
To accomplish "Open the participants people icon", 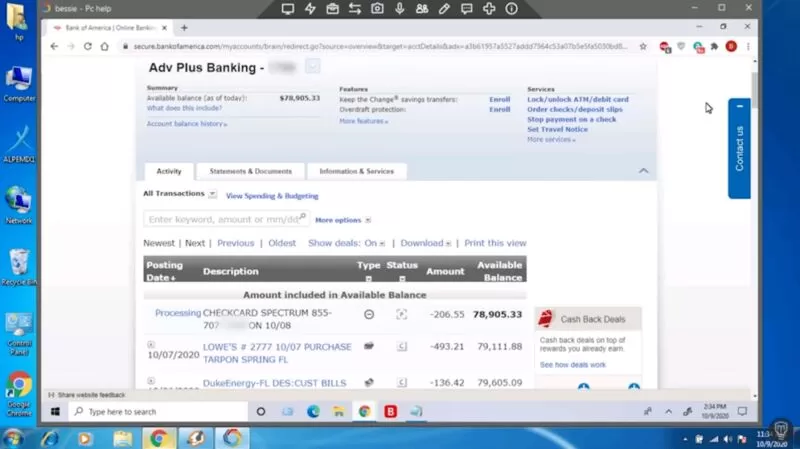I will (x=422, y=9).
